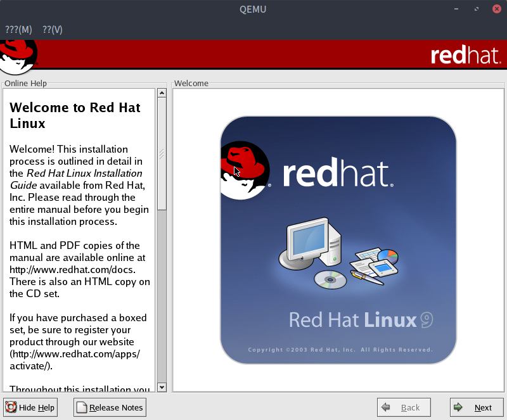Open the Release Notes

tap(110, 407)
